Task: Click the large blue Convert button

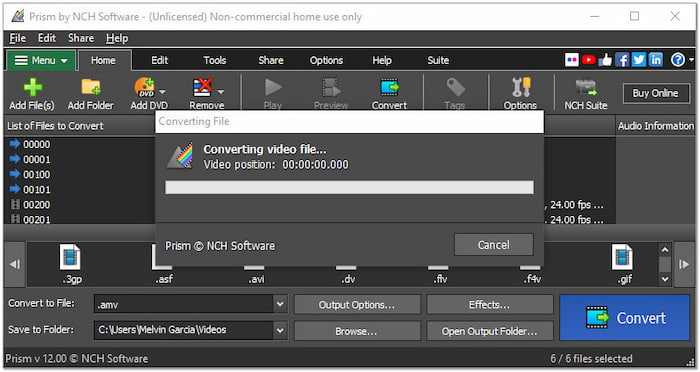Action: tap(625, 318)
